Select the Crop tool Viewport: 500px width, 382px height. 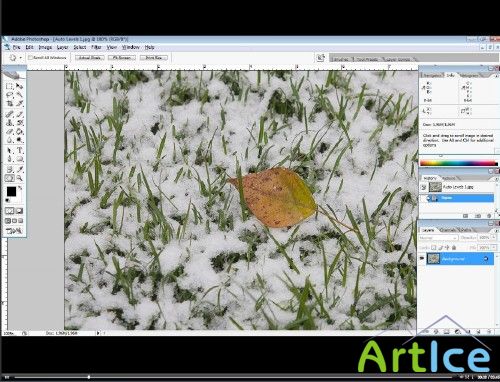10,104
